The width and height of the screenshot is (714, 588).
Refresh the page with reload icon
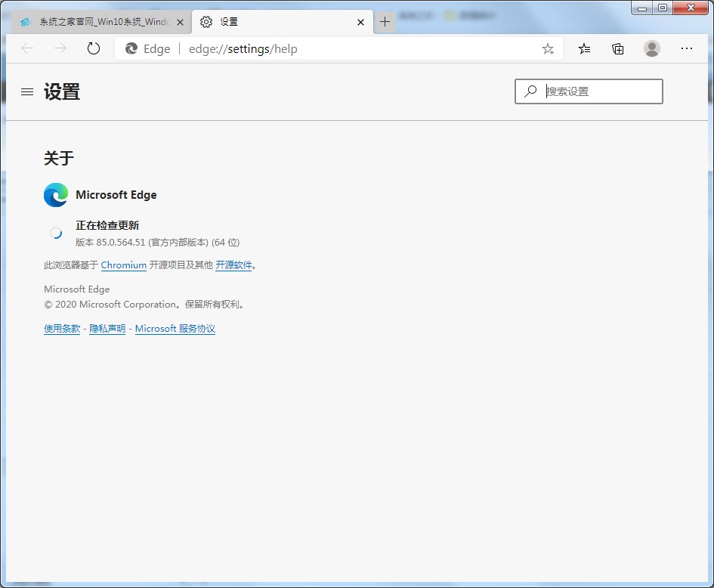point(94,48)
